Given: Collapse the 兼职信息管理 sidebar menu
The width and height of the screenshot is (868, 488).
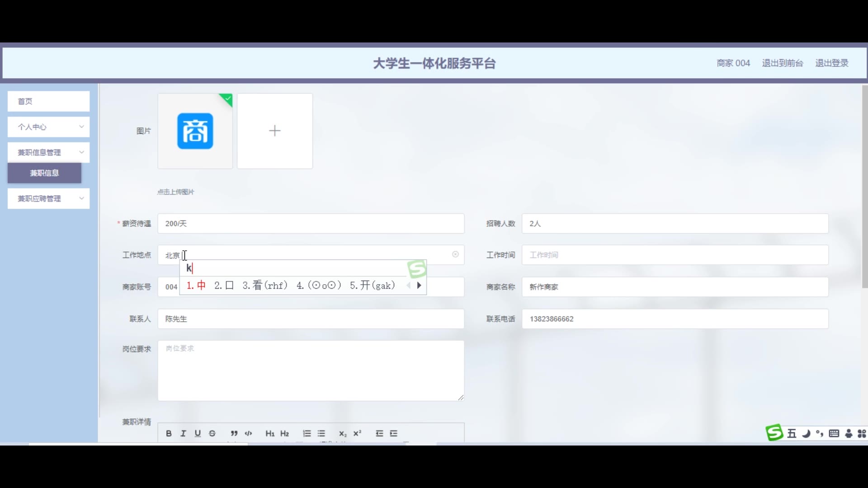Looking at the screenshot, I should pyautogui.click(x=48, y=152).
